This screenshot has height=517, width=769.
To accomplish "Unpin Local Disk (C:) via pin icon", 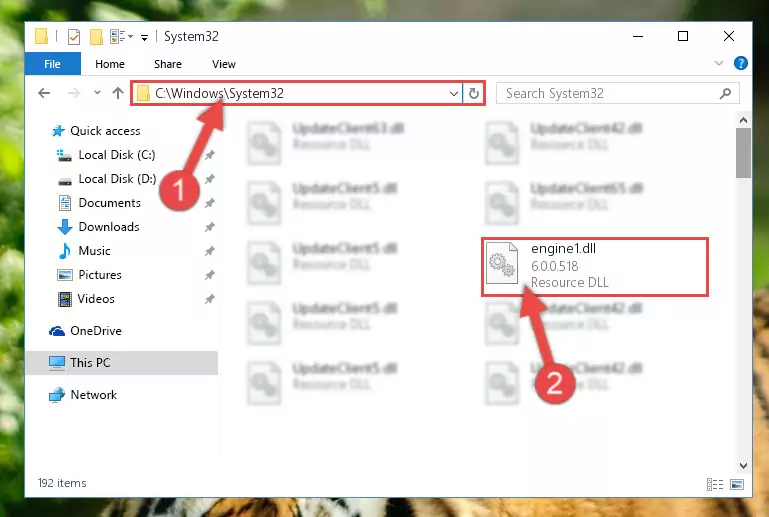I will 209,155.
